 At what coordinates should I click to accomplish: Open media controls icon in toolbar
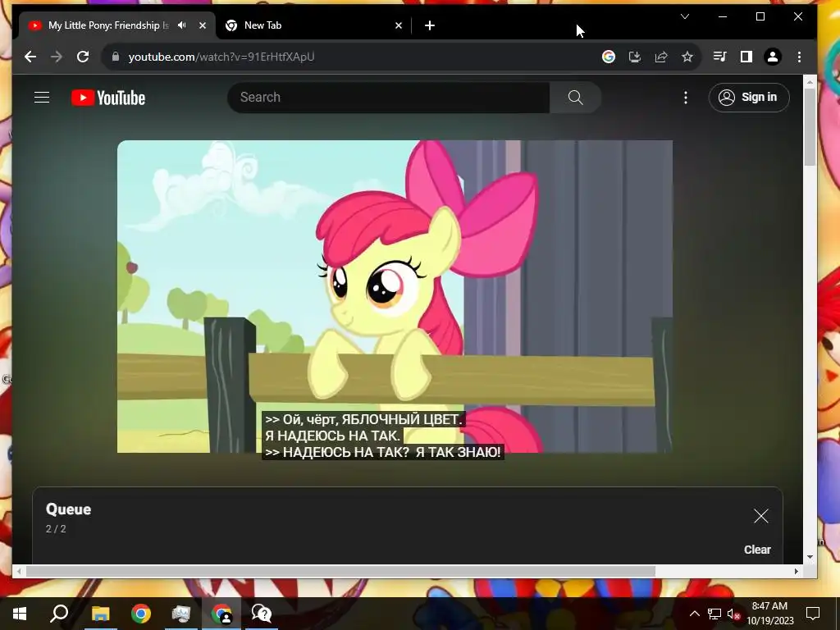719,57
